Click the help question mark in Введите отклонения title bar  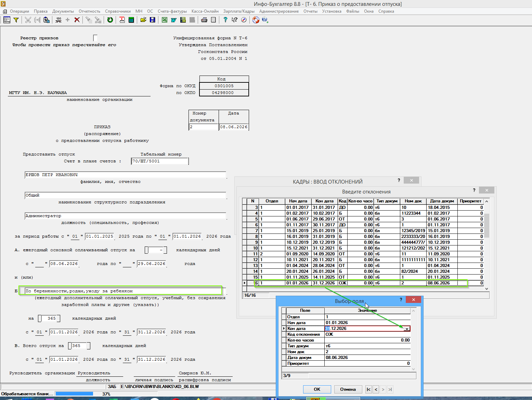pos(474,190)
